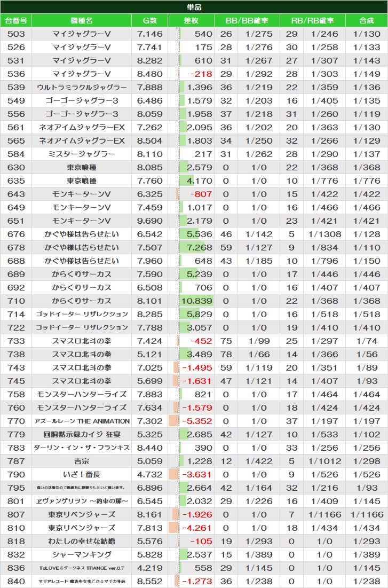Viewport: 388px width, 588px height.
Task: Select machine number 526
Action: click(x=16, y=47)
